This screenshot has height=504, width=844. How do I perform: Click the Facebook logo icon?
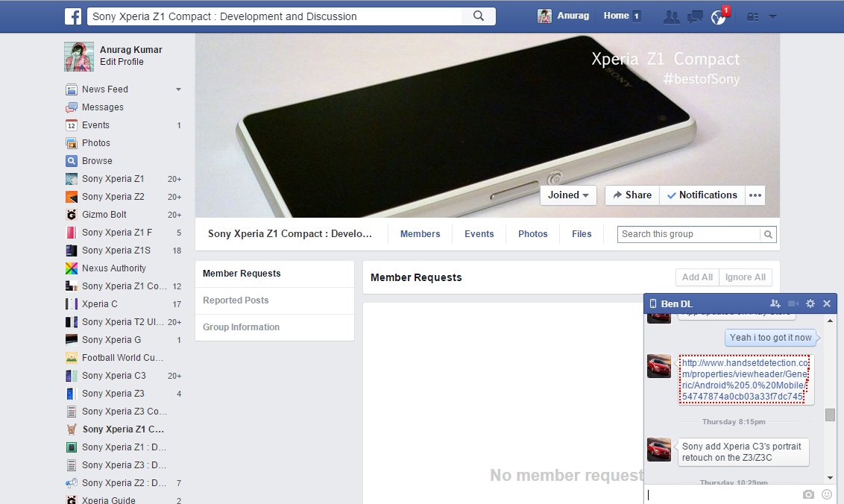(x=73, y=16)
